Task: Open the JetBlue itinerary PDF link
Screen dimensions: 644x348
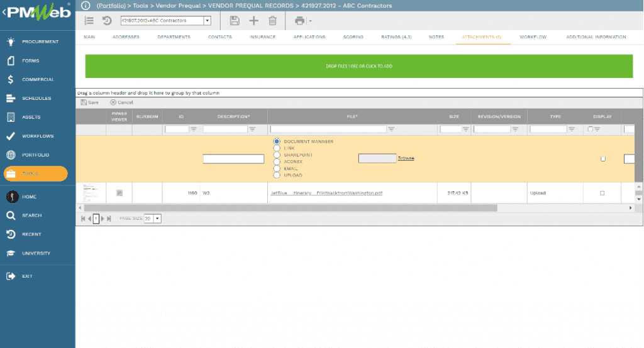Action: (x=326, y=193)
